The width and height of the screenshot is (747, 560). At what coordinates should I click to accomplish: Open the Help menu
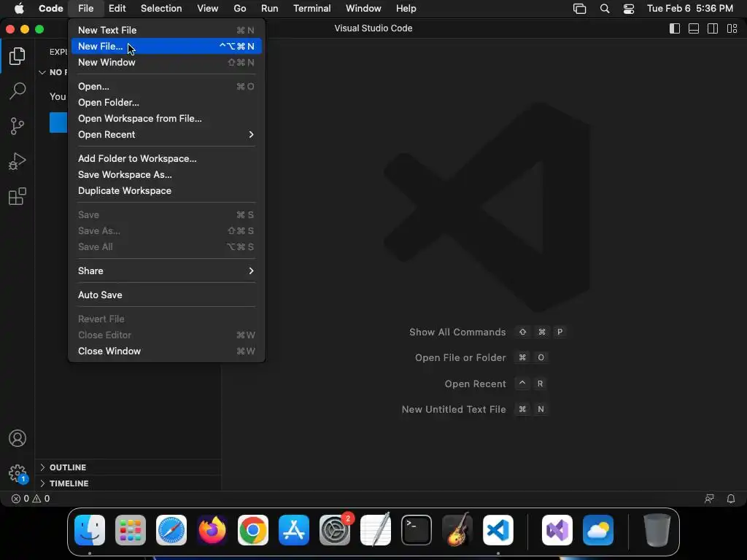(406, 9)
